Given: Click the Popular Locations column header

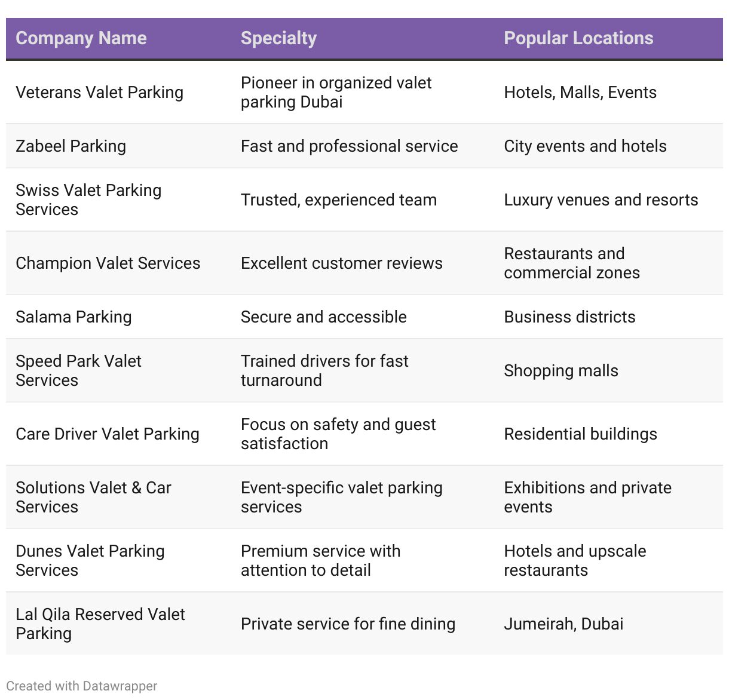Looking at the screenshot, I should click(x=578, y=38).
